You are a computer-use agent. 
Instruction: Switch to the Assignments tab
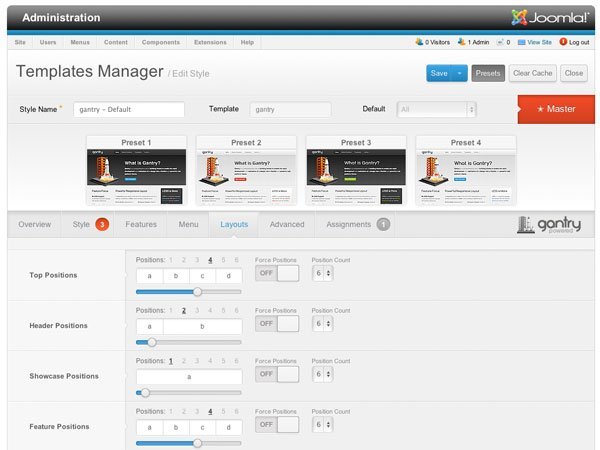click(x=349, y=225)
